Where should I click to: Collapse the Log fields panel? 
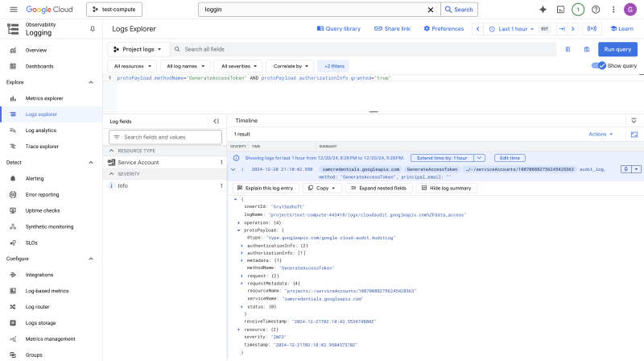click(x=216, y=122)
